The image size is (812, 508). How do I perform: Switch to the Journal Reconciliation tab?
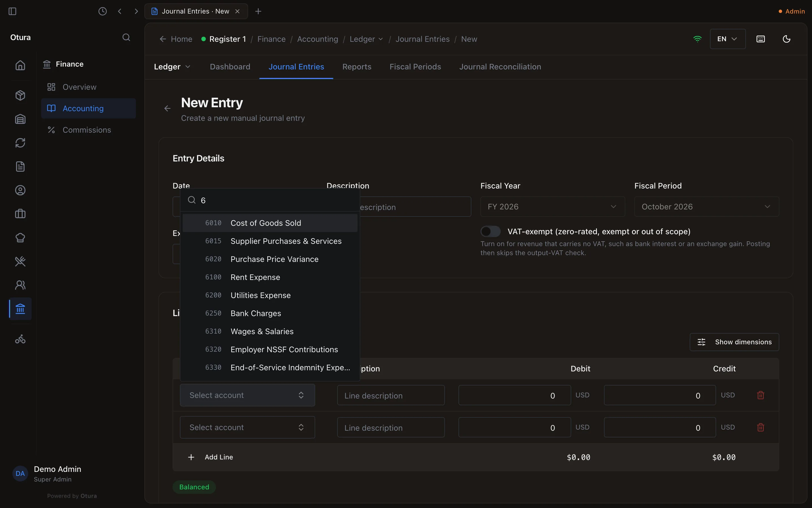pos(500,67)
